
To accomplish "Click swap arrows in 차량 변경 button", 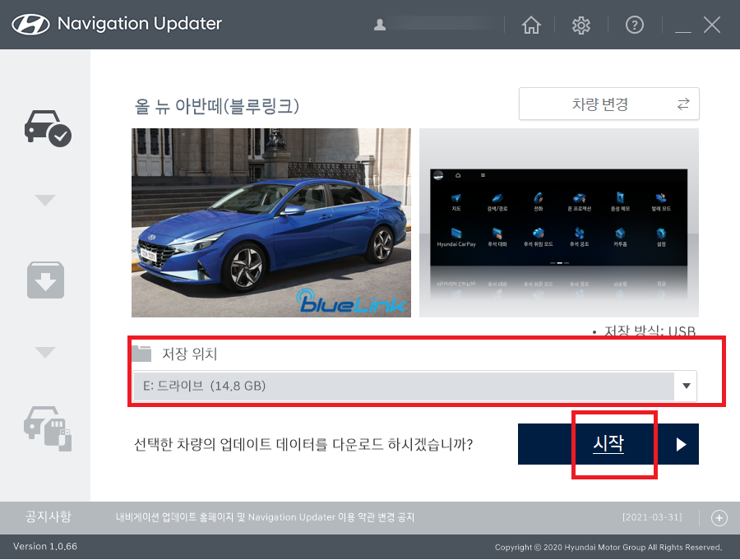I will (683, 104).
